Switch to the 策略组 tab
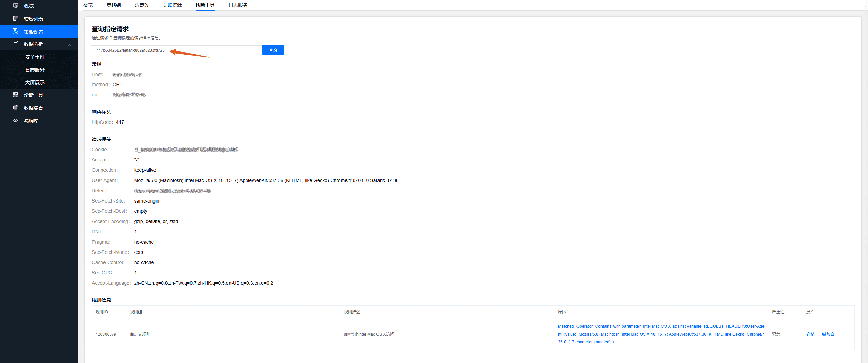Viewport: 868px width, 363px height. pyautogui.click(x=113, y=5)
